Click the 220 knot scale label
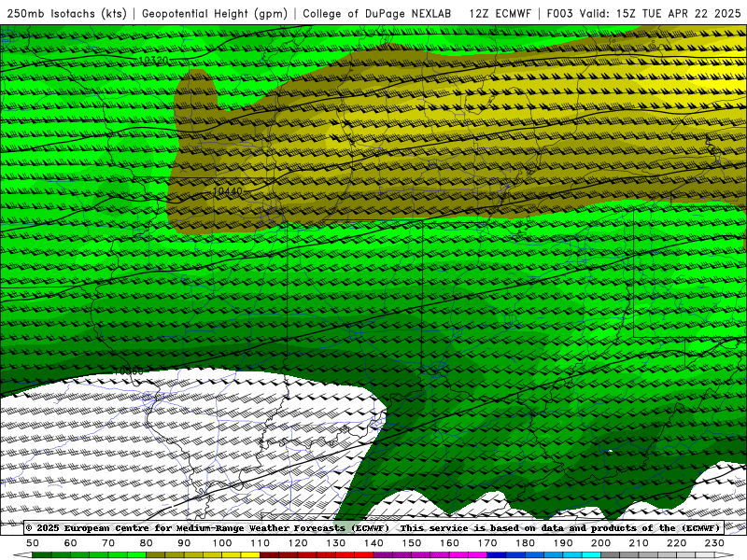The height and width of the screenshot is (560, 747). click(x=676, y=543)
